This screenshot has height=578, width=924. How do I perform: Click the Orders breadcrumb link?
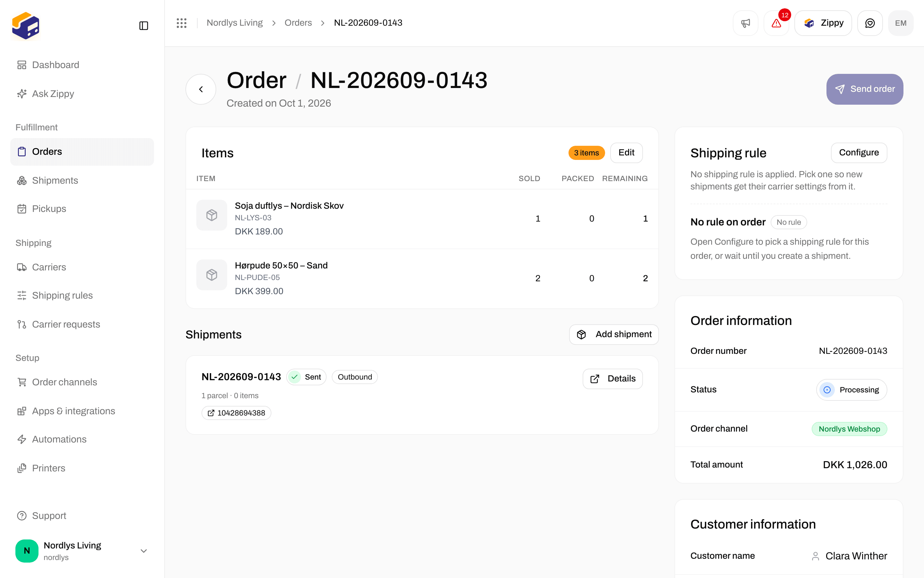click(298, 23)
